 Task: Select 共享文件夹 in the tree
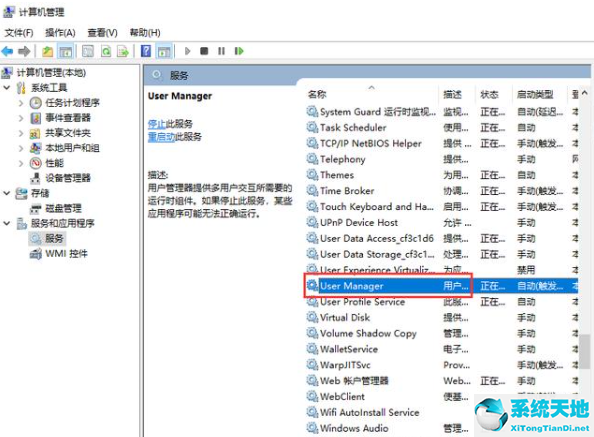coord(68,133)
